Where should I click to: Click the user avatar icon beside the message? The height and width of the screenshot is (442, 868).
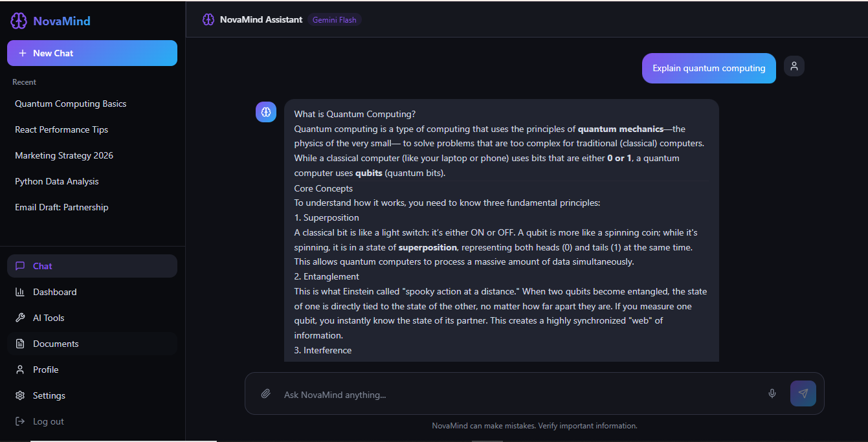tap(794, 66)
